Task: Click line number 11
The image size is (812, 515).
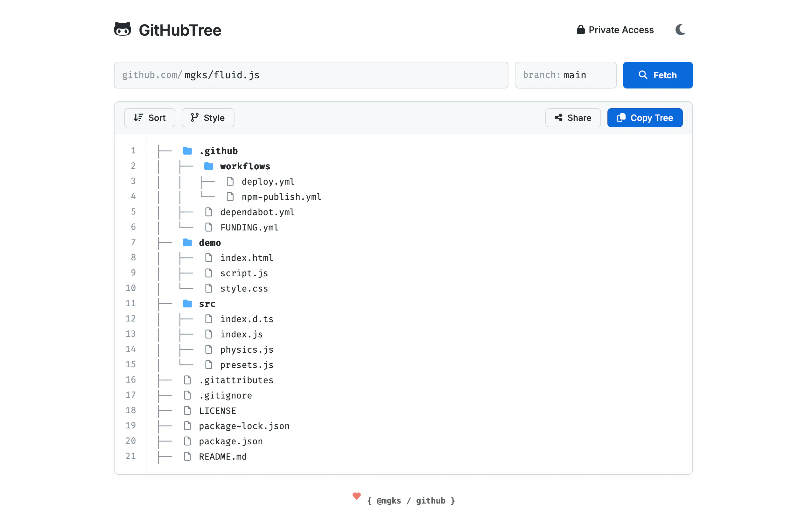Action: (x=130, y=303)
